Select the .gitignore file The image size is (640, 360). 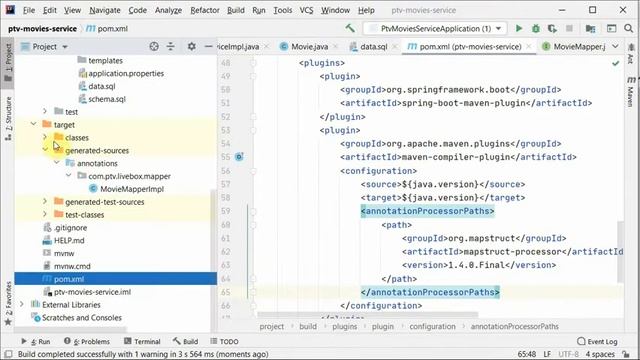(x=70, y=227)
